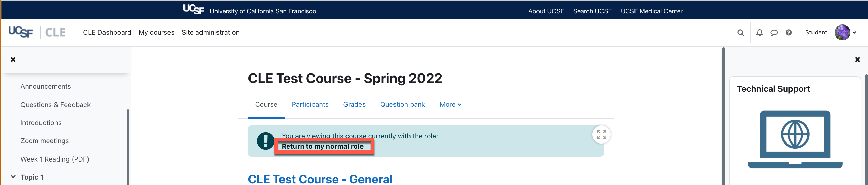The width and height of the screenshot is (868, 185).
Task: Collapse Topic 1 in course index
Action: pyautogui.click(x=13, y=177)
